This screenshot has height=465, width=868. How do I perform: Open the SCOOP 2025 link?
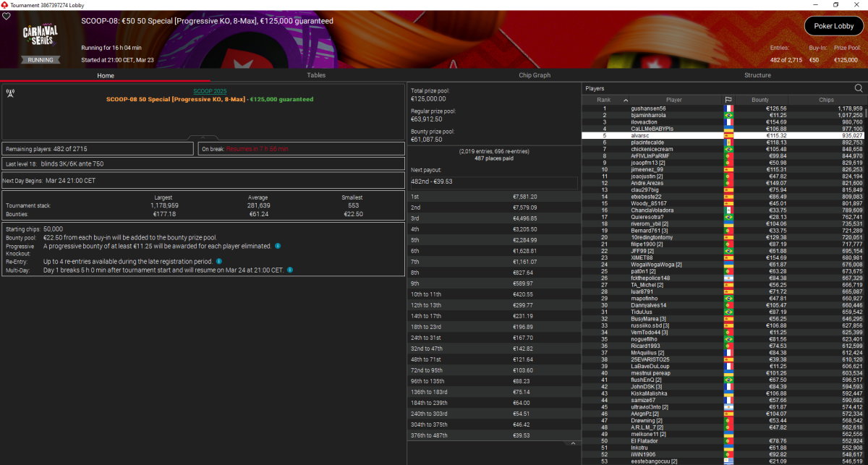[210, 91]
